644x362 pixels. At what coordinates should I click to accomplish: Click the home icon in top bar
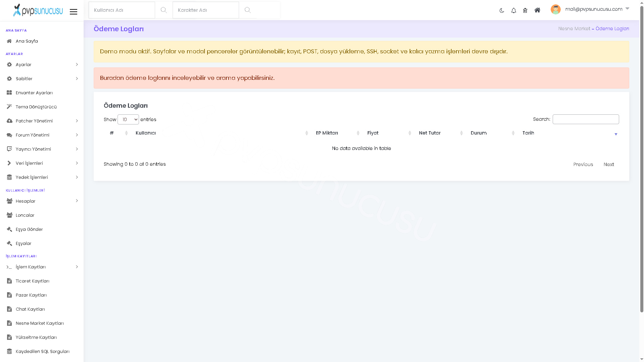[x=537, y=10]
